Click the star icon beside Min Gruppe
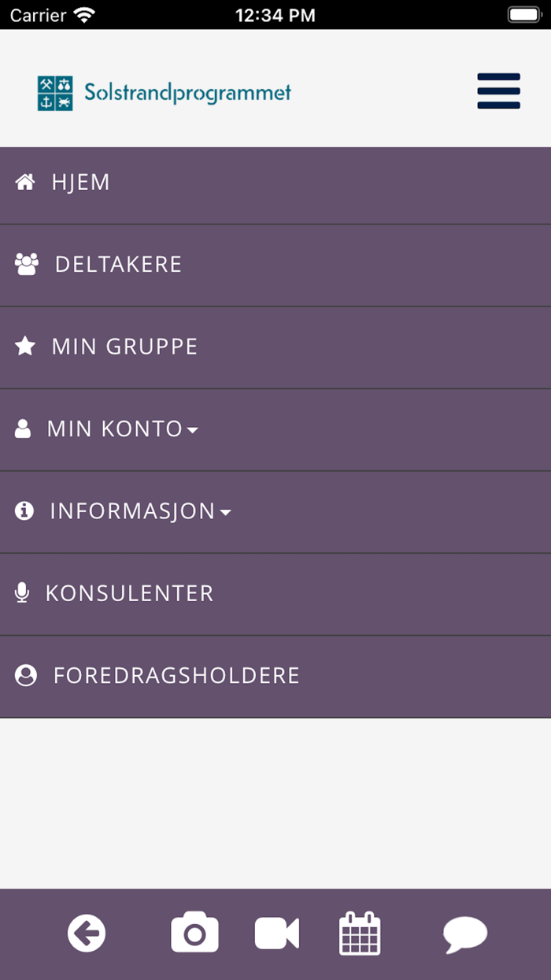 [25, 347]
